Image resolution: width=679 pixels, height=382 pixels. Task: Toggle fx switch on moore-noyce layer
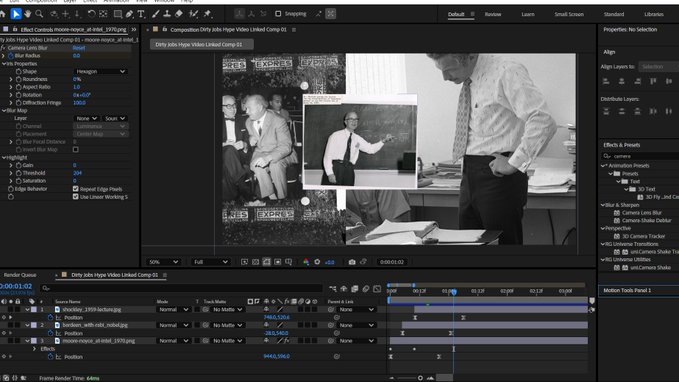[x=286, y=341]
